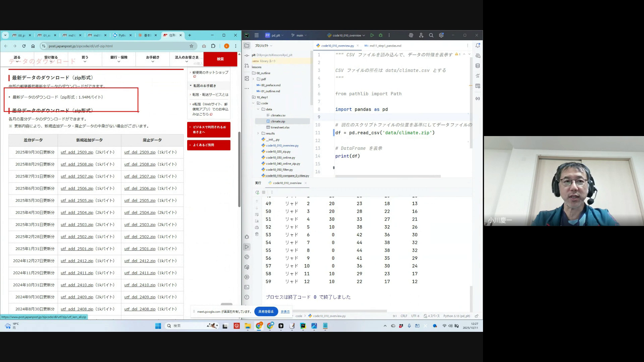The height and width of the screenshot is (362, 644).
Task: Collapse the data folder in project tree
Action: [x=258, y=109]
